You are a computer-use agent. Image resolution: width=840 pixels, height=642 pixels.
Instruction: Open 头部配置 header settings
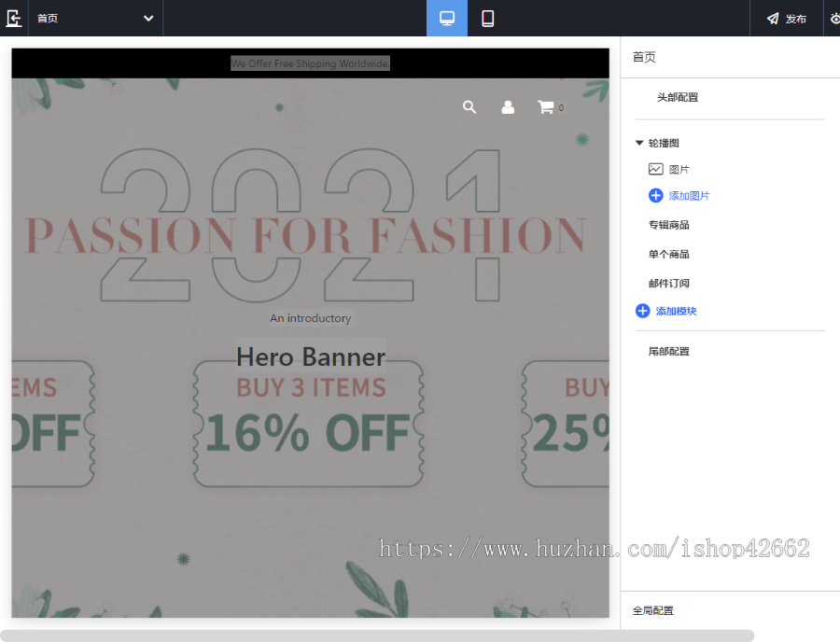coord(678,97)
